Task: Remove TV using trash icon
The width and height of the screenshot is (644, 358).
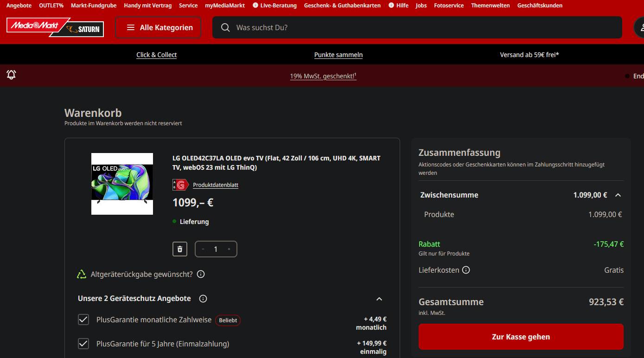Action: click(180, 249)
